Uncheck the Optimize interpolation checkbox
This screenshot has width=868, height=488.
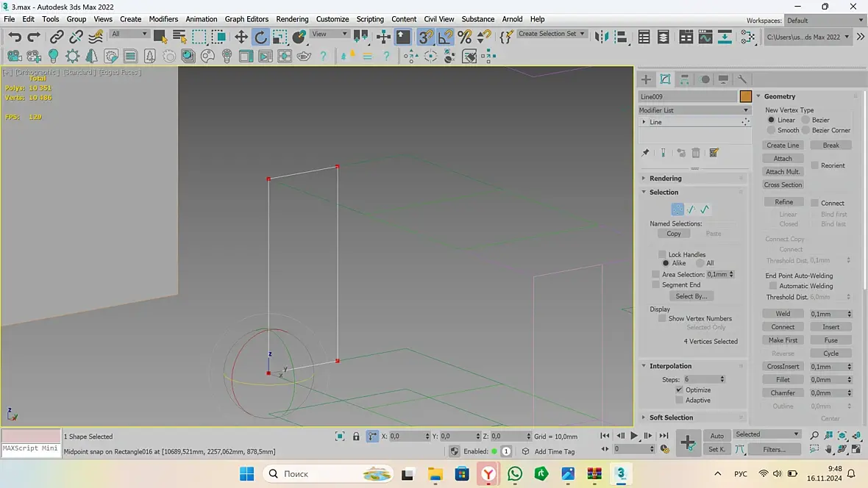point(679,390)
